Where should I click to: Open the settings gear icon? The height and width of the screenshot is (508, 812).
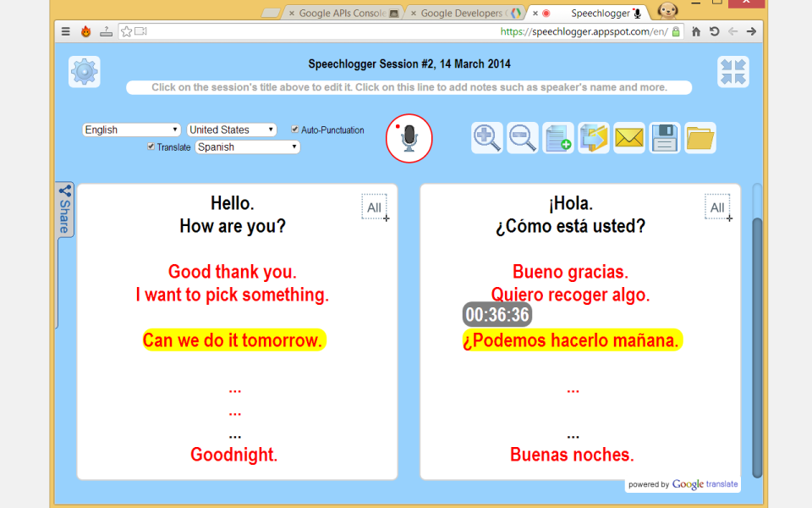85,72
